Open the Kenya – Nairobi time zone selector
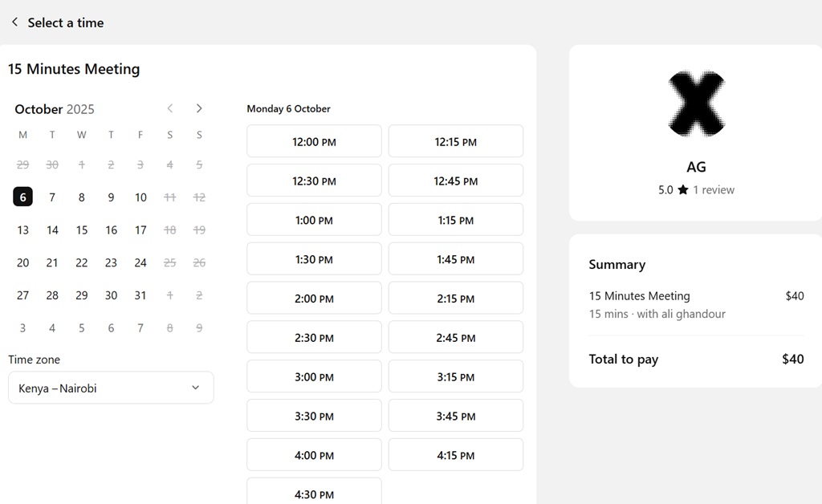The width and height of the screenshot is (822, 504). pos(110,388)
